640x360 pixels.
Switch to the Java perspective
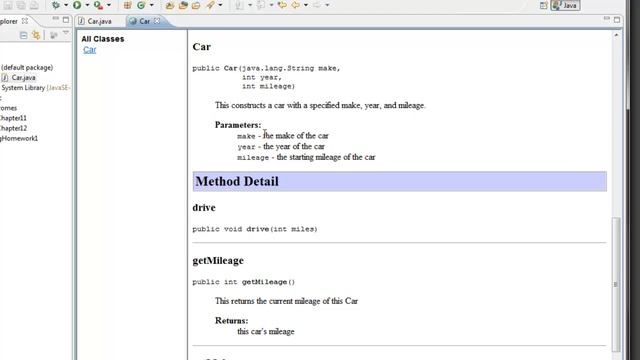565,5
